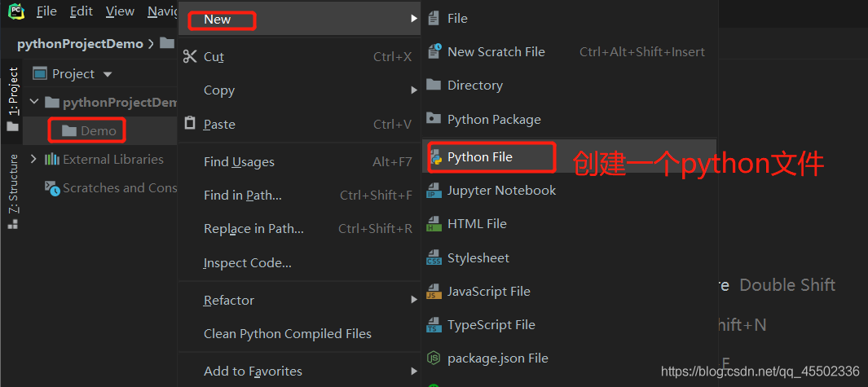Expand the Refactor submenu arrow
This screenshot has width=868, height=387.
coord(414,300)
